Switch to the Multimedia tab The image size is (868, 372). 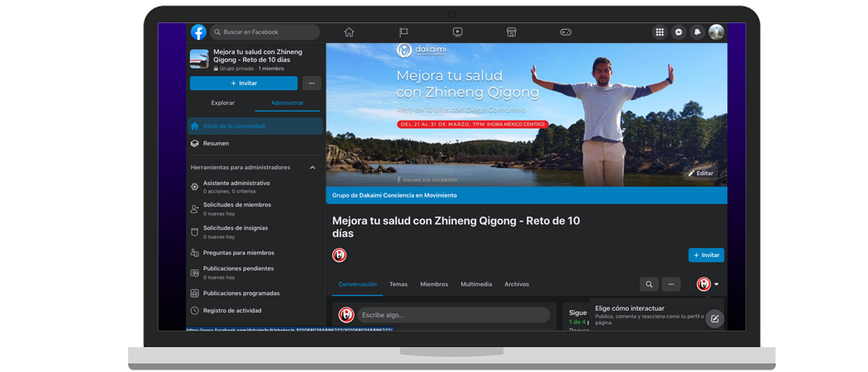476,284
